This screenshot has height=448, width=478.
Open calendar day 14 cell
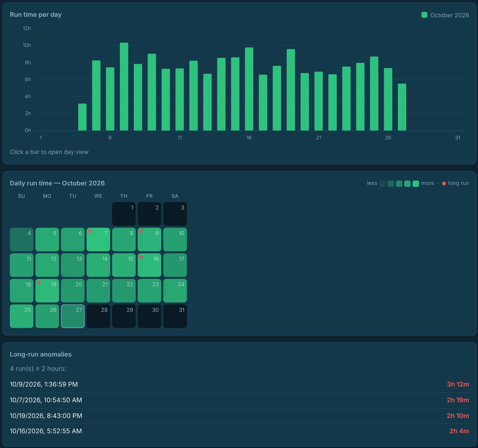[x=98, y=265]
